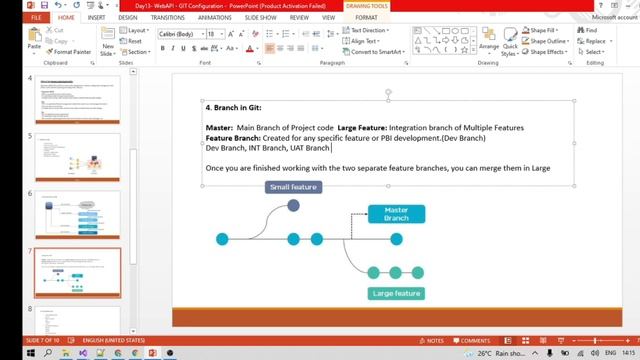
Task: Expand the Section dropdown
Action: click(136, 52)
